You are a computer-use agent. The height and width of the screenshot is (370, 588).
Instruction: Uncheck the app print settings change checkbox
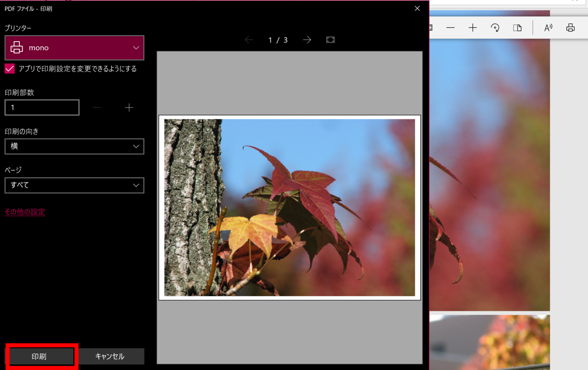coord(9,69)
